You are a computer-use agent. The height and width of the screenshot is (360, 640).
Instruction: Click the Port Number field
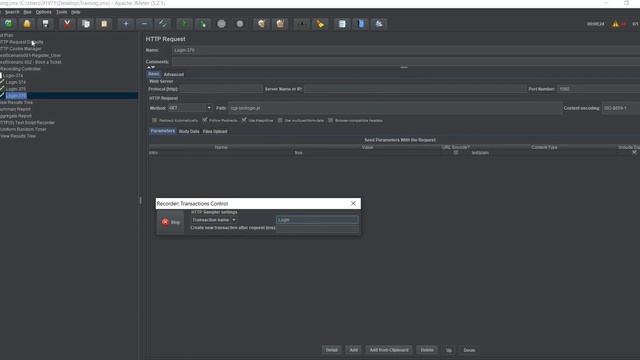(x=598, y=89)
